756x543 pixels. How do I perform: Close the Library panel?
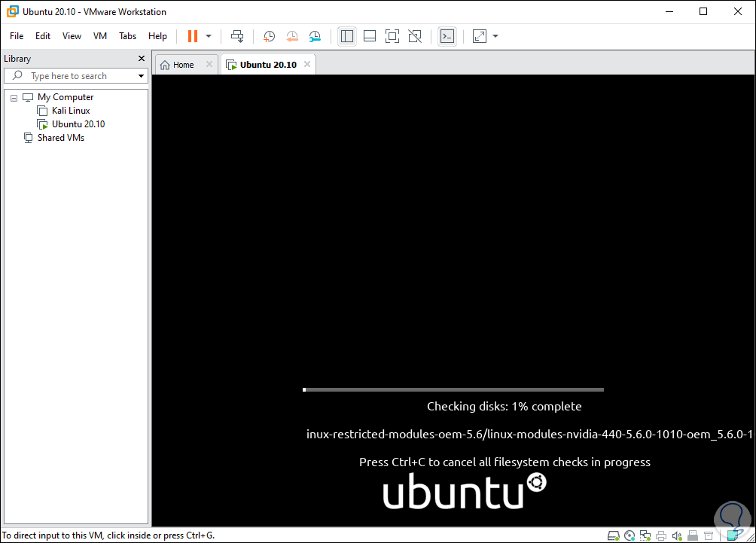142,58
